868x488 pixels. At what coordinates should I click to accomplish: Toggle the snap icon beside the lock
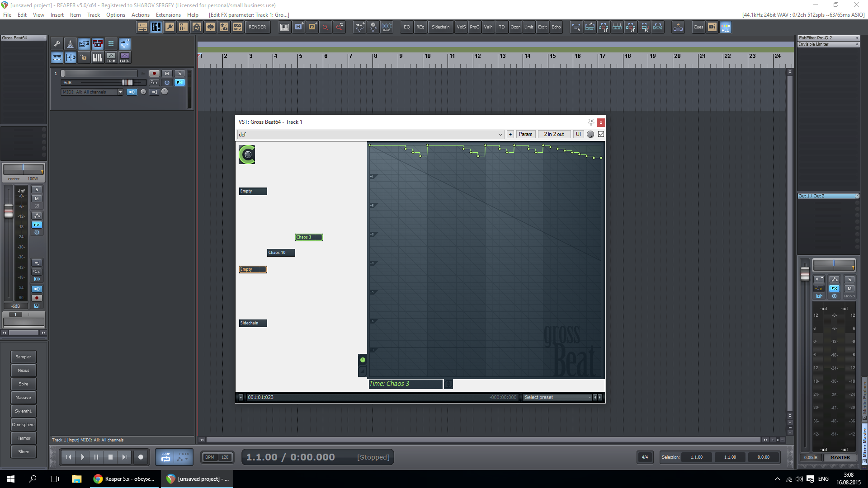pyautogui.click(x=71, y=57)
